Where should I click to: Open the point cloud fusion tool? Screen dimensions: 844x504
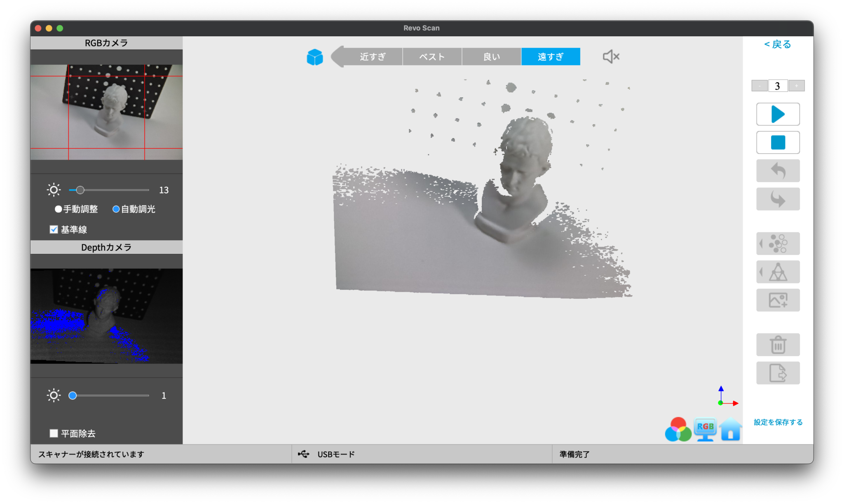coord(778,244)
